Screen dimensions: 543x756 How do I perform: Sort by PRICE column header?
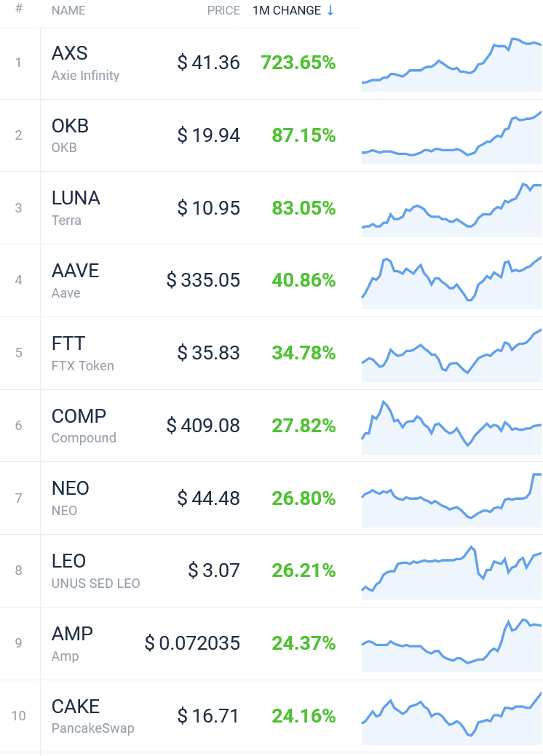[x=223, y=11]
